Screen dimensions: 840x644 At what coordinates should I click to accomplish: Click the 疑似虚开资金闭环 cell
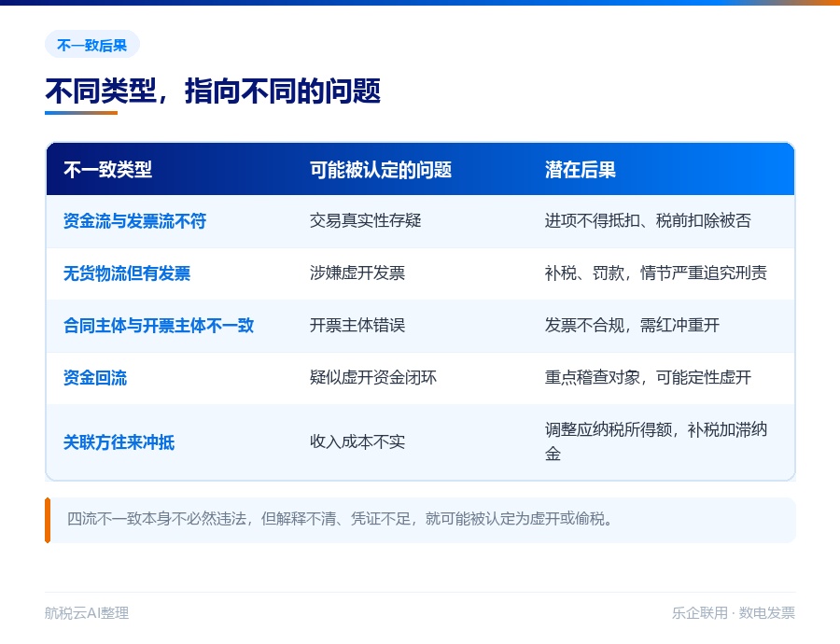372,378
